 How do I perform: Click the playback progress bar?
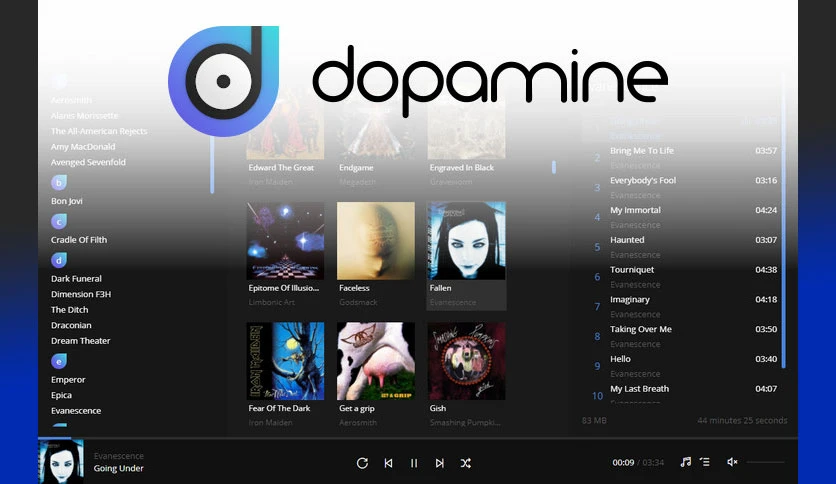coord(418,438)
